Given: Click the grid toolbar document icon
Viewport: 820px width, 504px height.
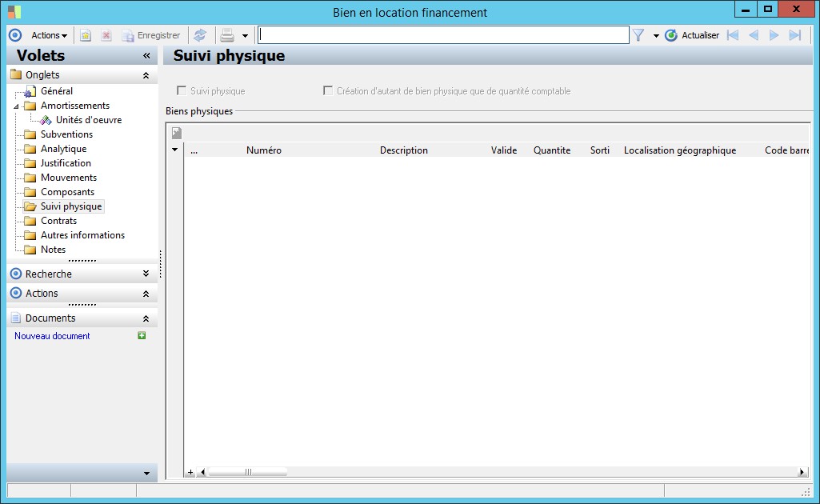Looking at the screenshot, I should pyautogui.click(x=177, y=134).
